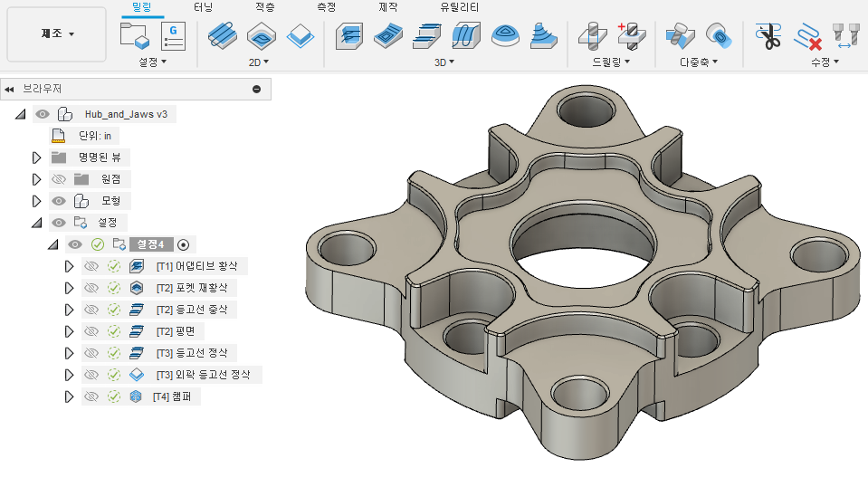Image resolution: width=868 pixels, height=487 pixels.
Task: Select the [T4] 챔퍼 operation
Action: point(172,396)
